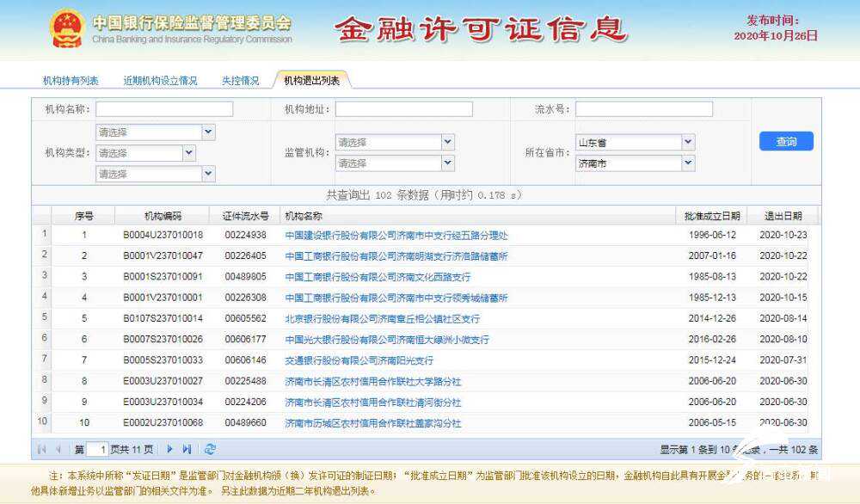Click the 机构名称 search input field

point(164,109)
